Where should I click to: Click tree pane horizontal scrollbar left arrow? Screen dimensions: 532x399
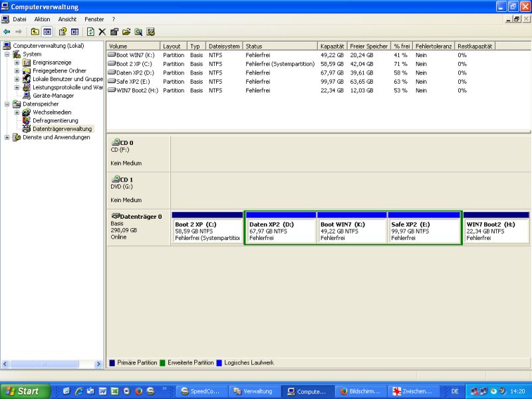coord(5,364)
